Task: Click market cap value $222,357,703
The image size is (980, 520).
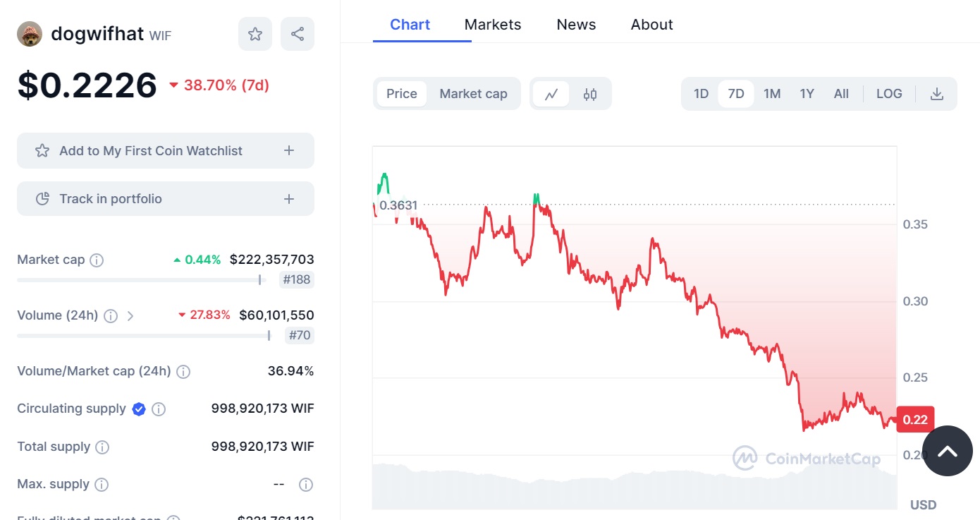Action: coord(272,260)
